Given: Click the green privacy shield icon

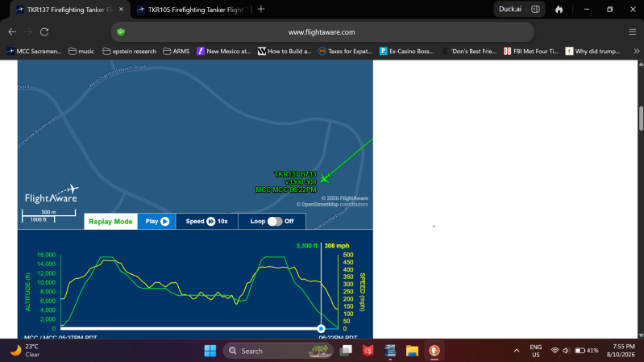Looking at the screenshot, I should pyautogui.click(x=121, y=32).
